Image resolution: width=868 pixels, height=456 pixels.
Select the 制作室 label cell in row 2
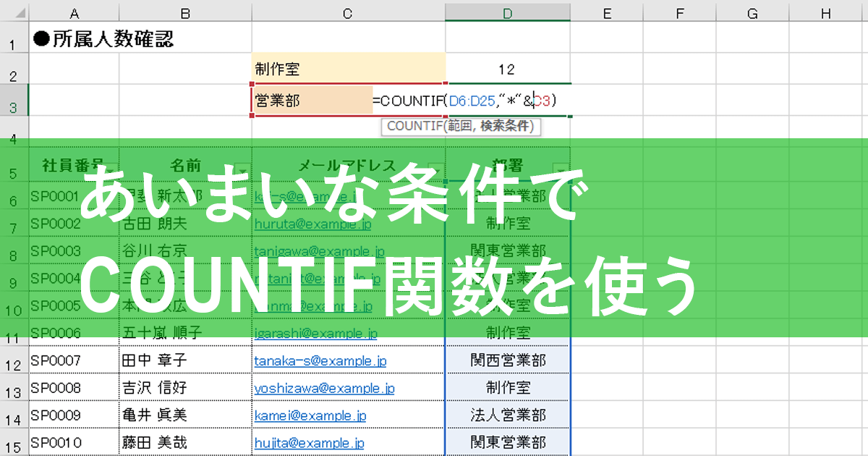tap(348, 68)
